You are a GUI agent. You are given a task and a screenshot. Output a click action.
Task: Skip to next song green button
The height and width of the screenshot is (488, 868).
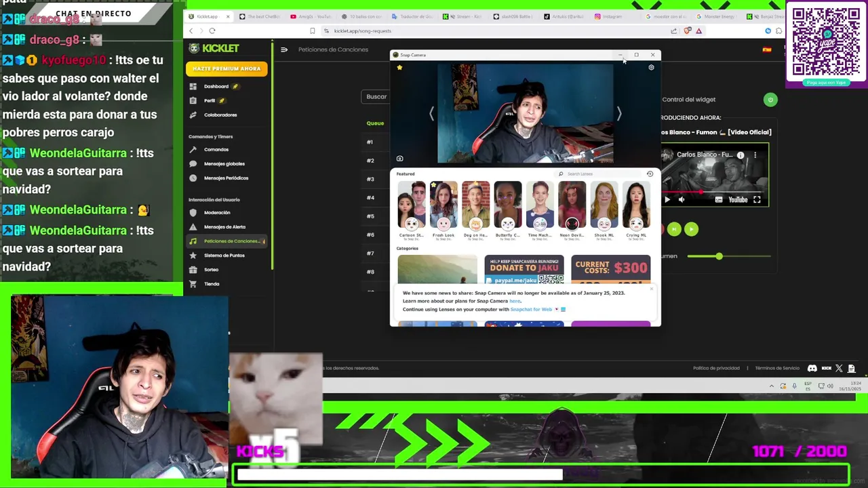(x=674, y=229)
